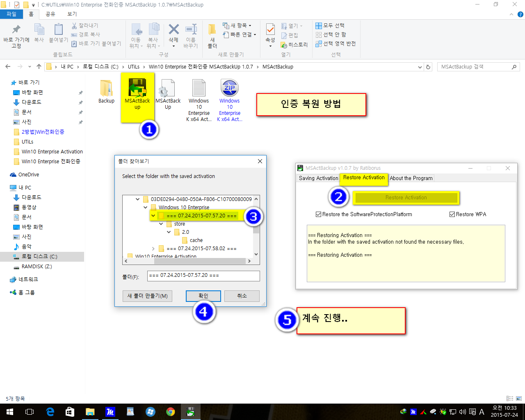Viewport: 525px width, 420px height.
Task: Switch to the View (보기) ribbon tab
Action: (x=72, y=14)
